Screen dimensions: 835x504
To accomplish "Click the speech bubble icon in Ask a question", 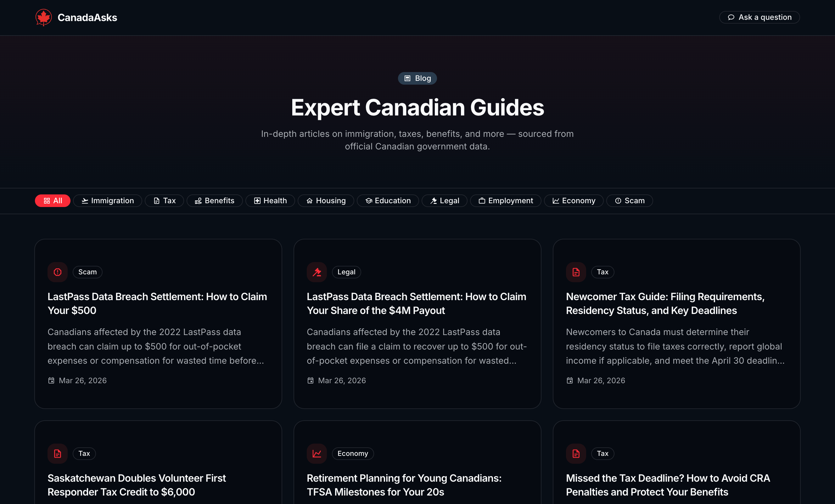I will pos(731,17).
